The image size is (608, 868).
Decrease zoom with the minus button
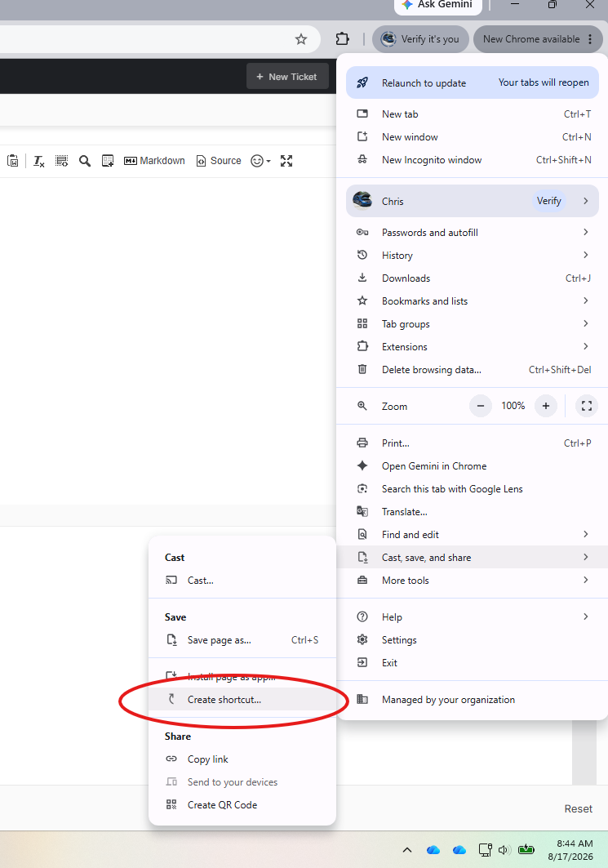tap(481, 406)
